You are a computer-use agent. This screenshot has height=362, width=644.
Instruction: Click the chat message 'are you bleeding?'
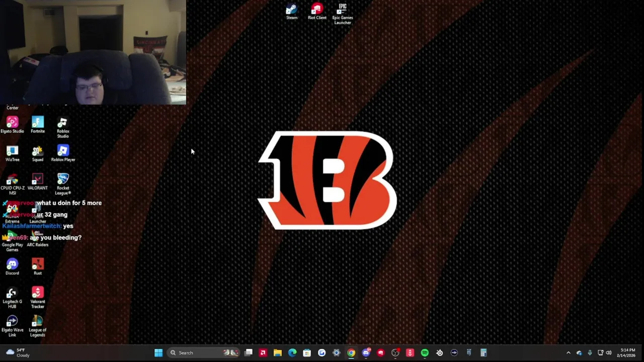pyautogui.click(x=55, y=237)
